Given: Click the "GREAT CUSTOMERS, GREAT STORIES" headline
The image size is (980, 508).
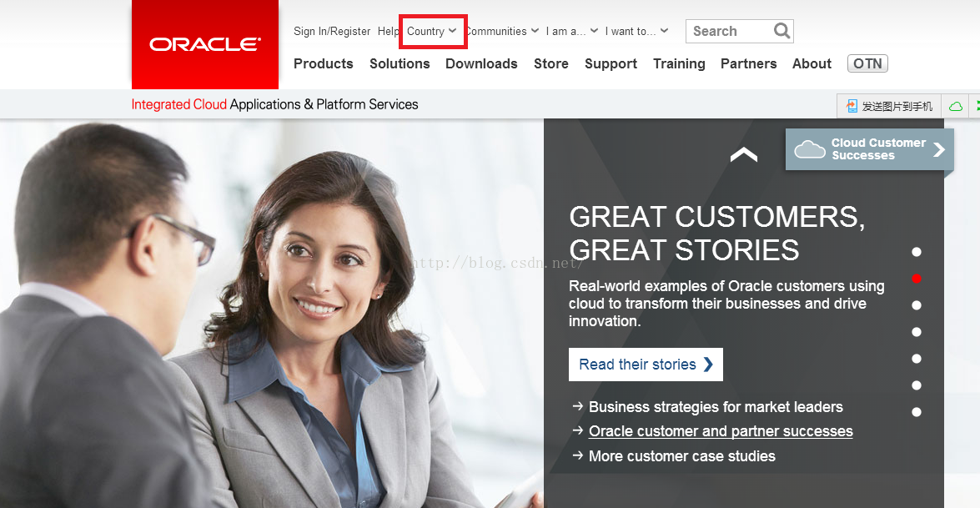Looking at the screenshot, I should pos(717,233).
